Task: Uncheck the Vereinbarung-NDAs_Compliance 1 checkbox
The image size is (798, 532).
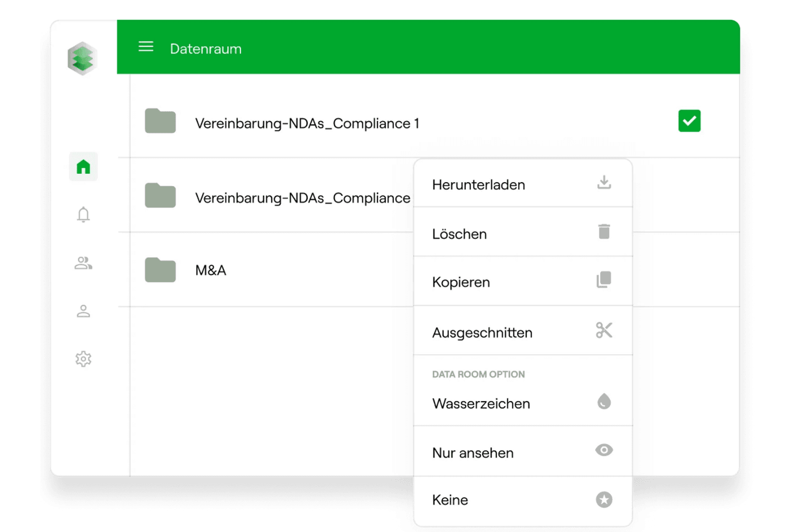Action: point(689,121)
